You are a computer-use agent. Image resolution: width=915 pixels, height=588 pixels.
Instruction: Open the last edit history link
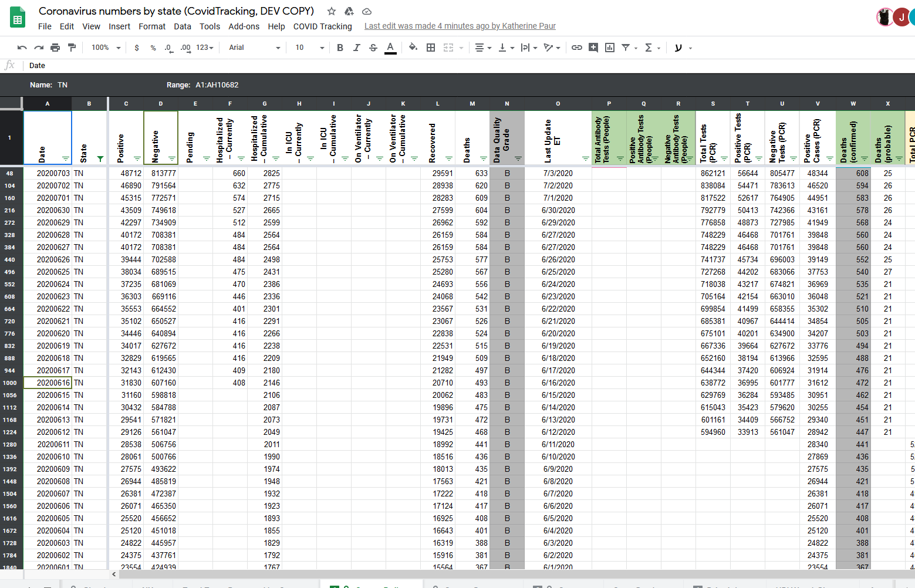[x=460, y=26]
